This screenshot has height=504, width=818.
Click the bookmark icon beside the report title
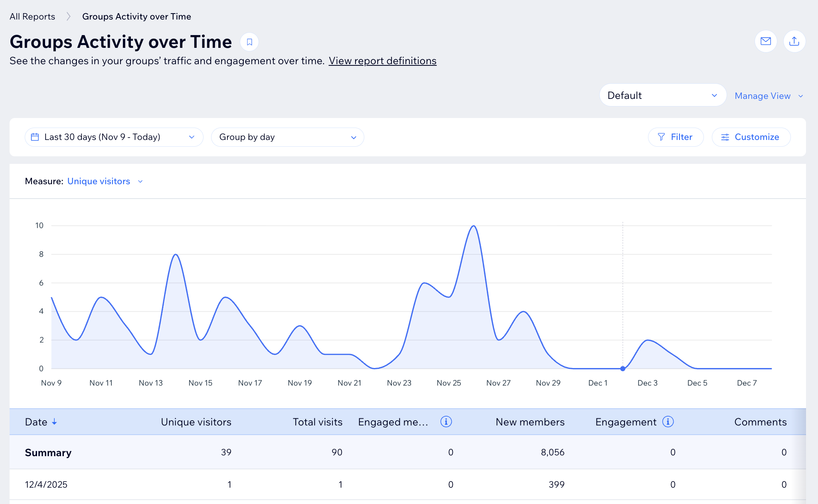pyautogui.click(x=249, y=42)
